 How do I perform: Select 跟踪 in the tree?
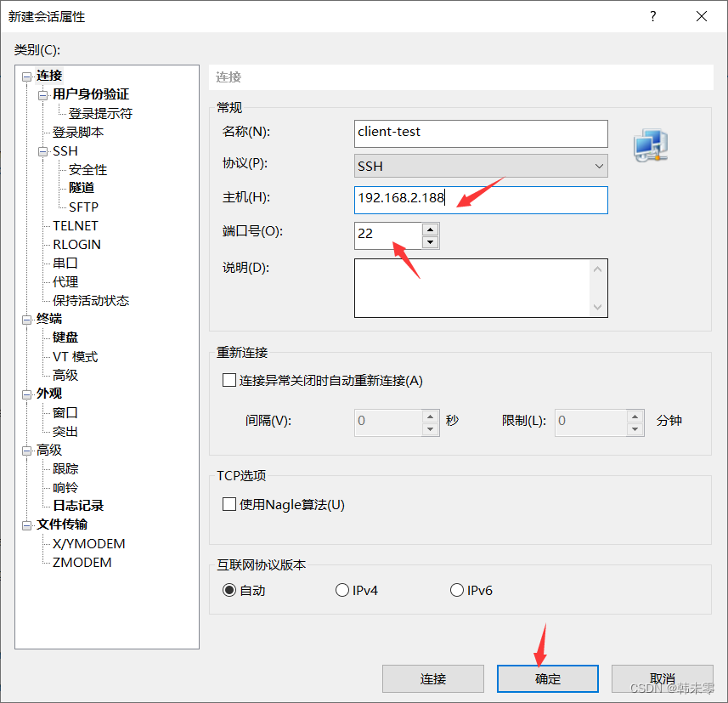pos(65,469)
